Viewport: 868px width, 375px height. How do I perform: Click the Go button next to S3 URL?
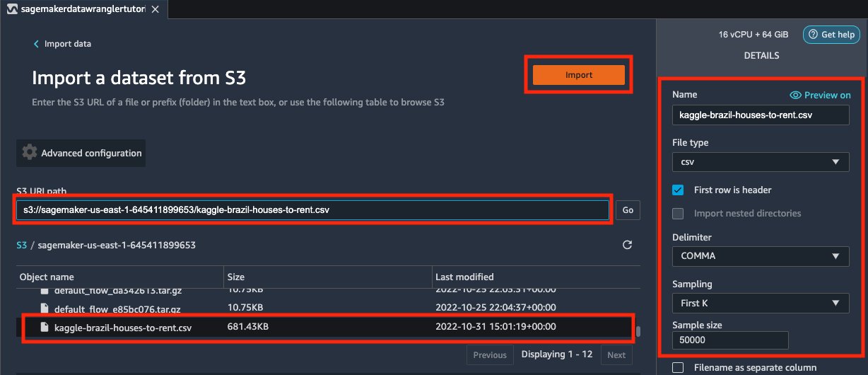[x=628, y=210]
